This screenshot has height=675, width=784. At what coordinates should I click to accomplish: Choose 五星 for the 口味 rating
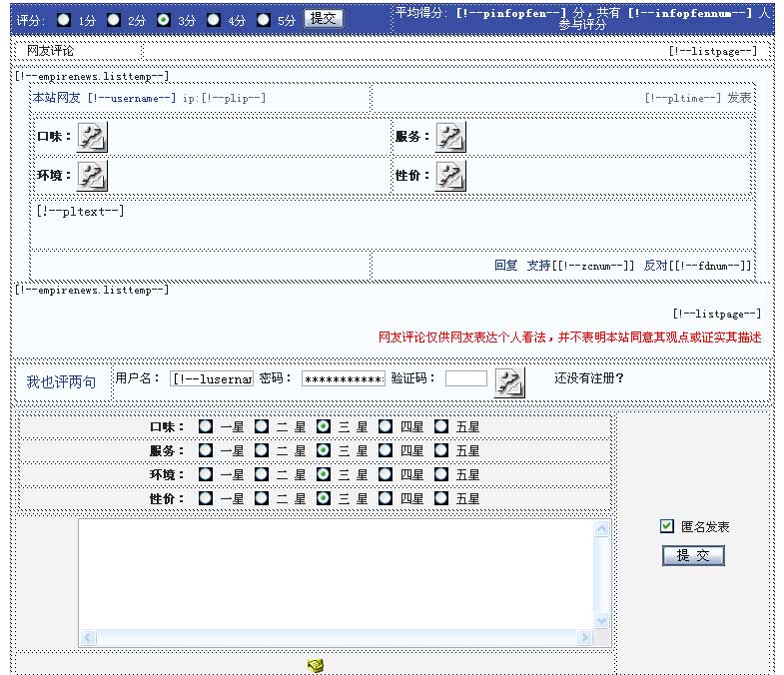[441, 426]
